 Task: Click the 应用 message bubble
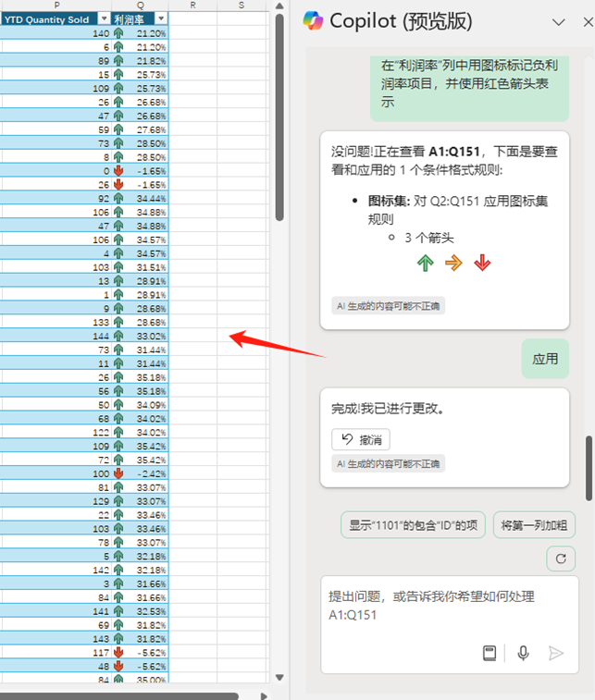(545, 359)
